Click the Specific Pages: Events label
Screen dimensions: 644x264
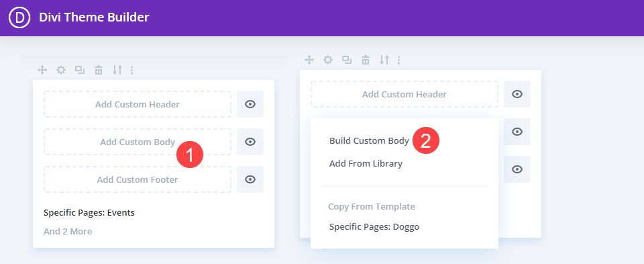click(x=89, y=212)
